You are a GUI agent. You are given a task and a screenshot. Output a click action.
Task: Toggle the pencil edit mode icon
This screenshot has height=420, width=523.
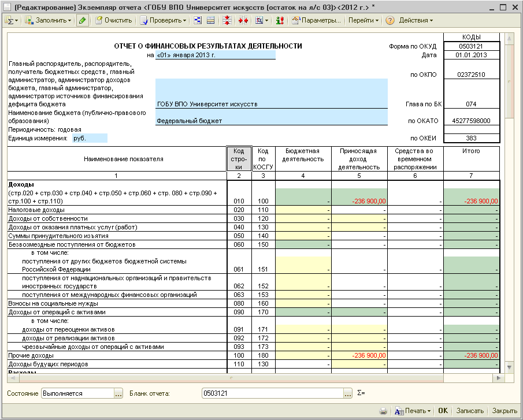[x=83, y=20]
